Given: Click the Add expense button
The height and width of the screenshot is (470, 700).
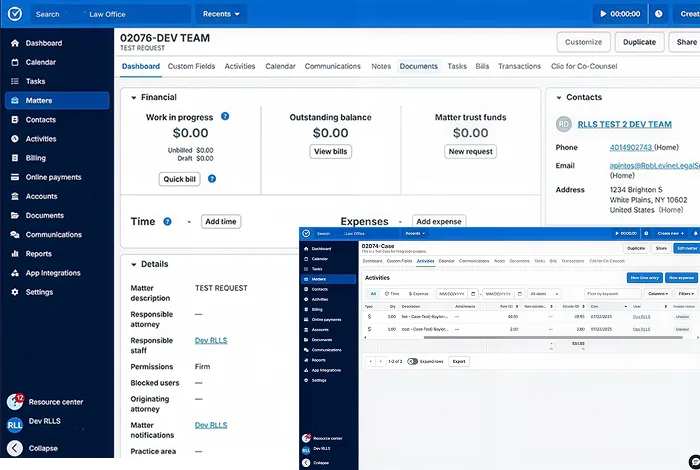Looking at the screenshot, I should point(439,221).
